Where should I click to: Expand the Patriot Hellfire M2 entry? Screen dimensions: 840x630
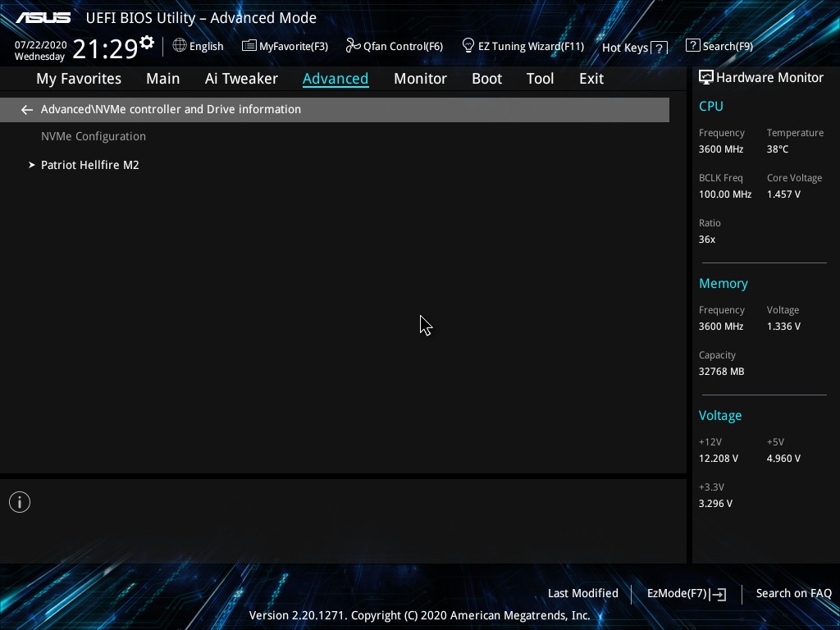pos(89,165)
